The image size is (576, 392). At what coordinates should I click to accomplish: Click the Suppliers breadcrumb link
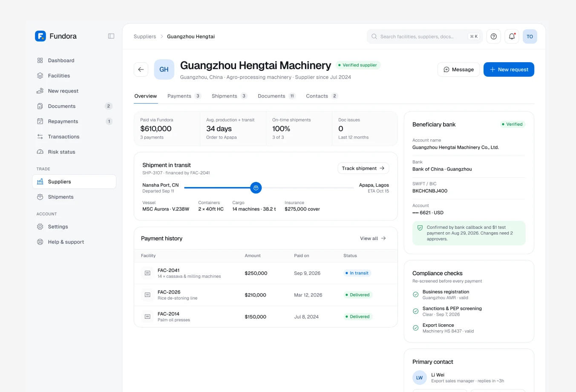point(145,37)
